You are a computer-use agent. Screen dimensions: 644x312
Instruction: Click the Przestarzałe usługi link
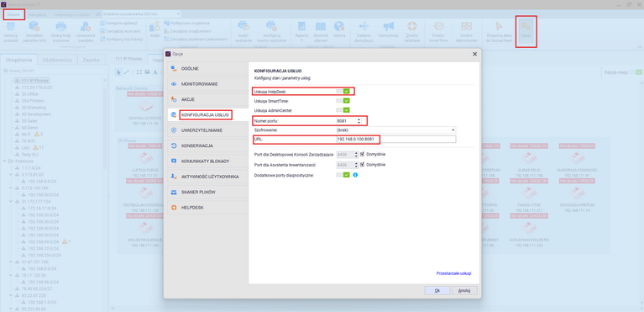453,273
